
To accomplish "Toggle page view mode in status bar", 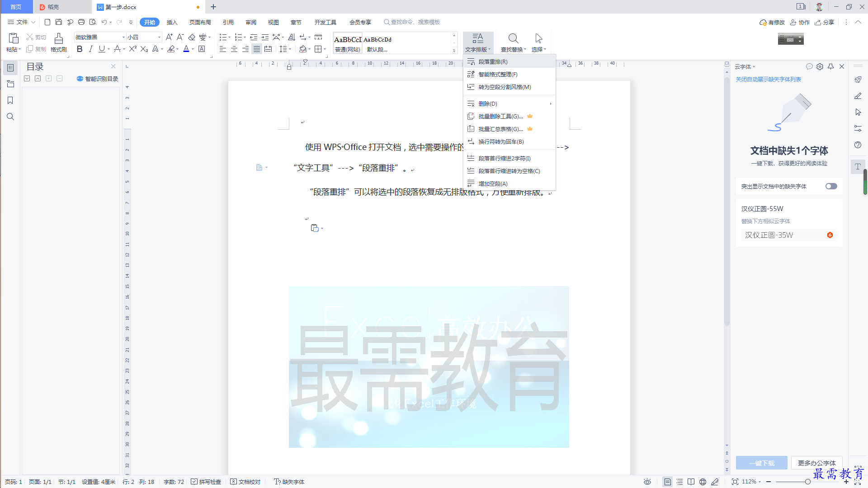I will pyautogui.click(x=667, y=482).
